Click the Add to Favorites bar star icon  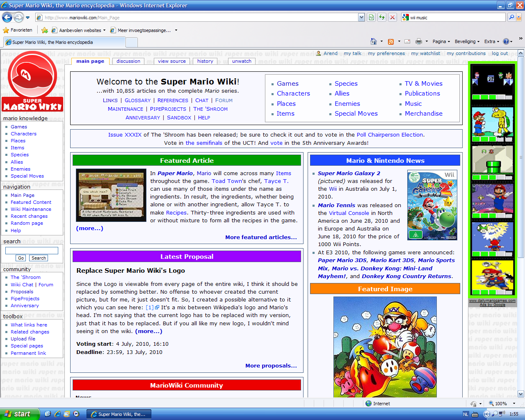(45, 30)
